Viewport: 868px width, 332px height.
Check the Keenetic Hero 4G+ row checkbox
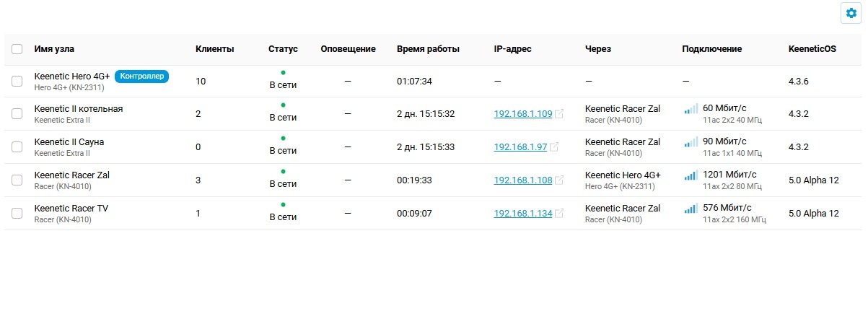17,82
